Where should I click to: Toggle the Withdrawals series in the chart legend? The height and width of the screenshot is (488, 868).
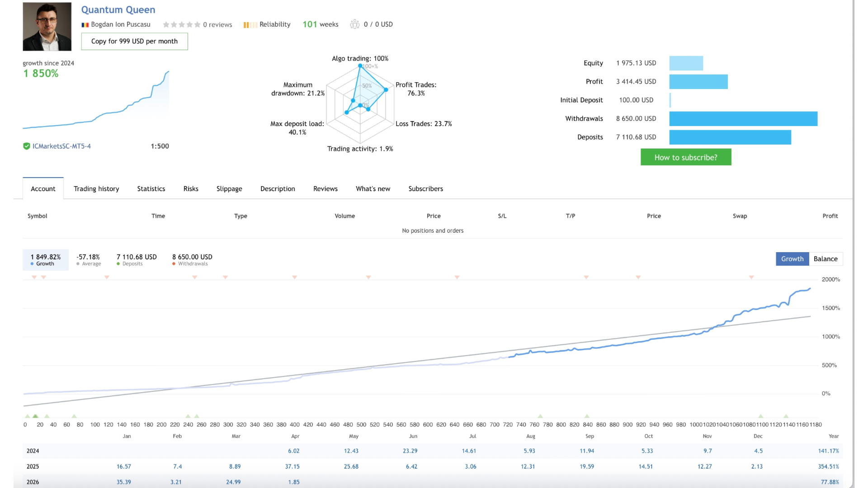pos(192,260)
